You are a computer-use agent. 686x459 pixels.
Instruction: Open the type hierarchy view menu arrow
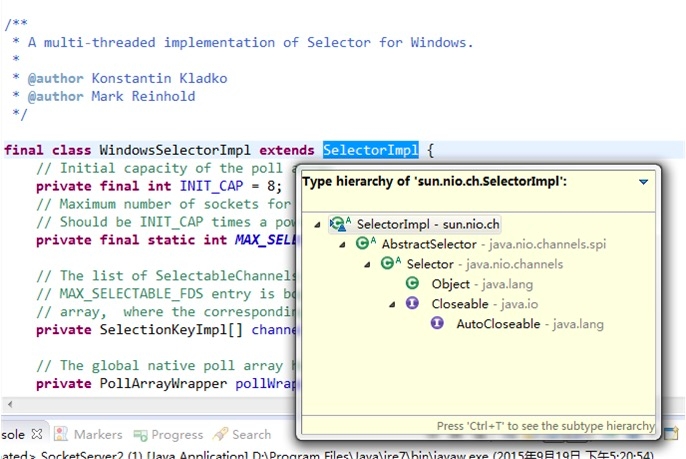[643, 182]
